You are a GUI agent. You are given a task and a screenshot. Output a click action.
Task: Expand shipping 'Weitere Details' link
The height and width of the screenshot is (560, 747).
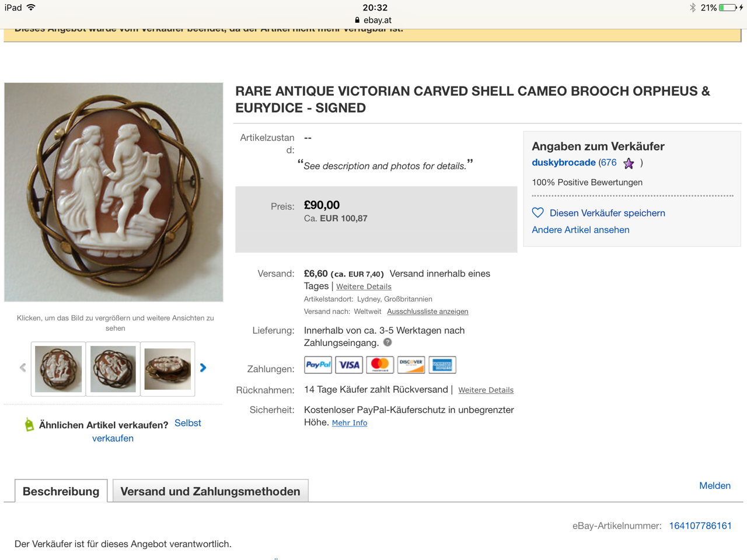click(364, 286)
